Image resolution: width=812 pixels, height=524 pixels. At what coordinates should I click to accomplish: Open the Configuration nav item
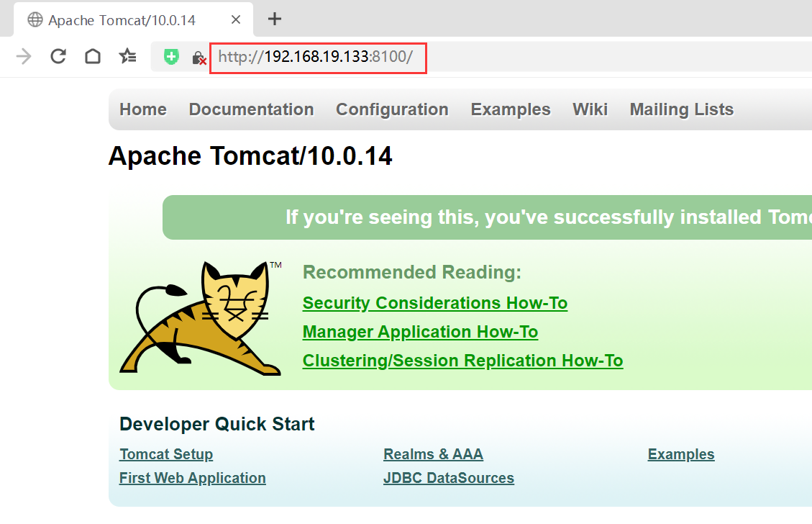coord(392,109)
